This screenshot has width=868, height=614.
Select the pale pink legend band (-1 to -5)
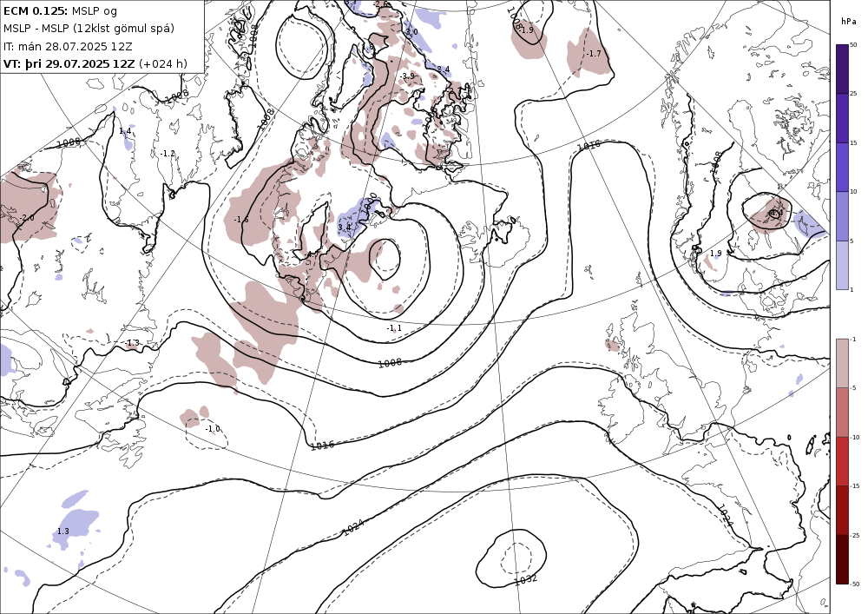842,363
